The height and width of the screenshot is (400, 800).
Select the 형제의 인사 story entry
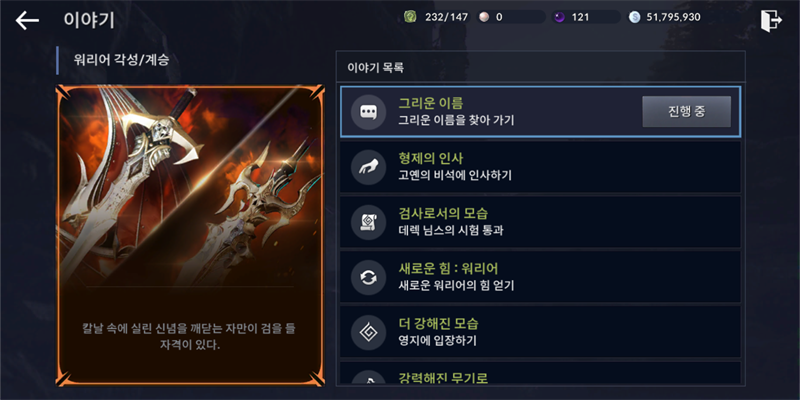(540, 167)
